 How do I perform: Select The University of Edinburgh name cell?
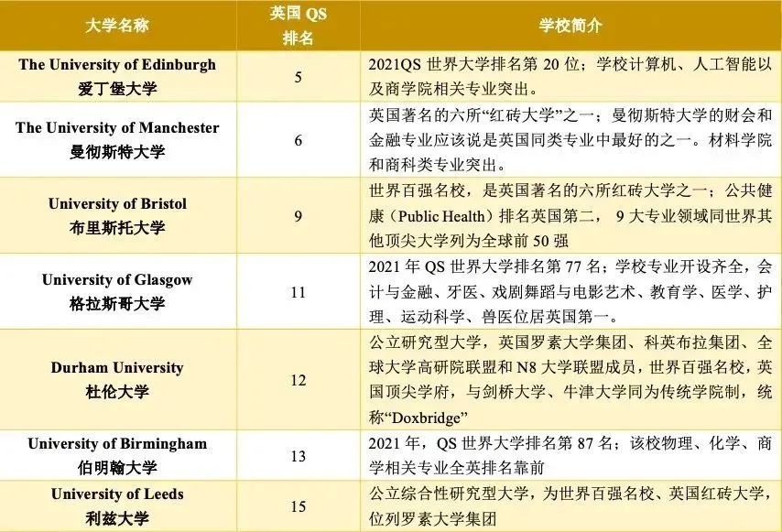click(117, 77)
